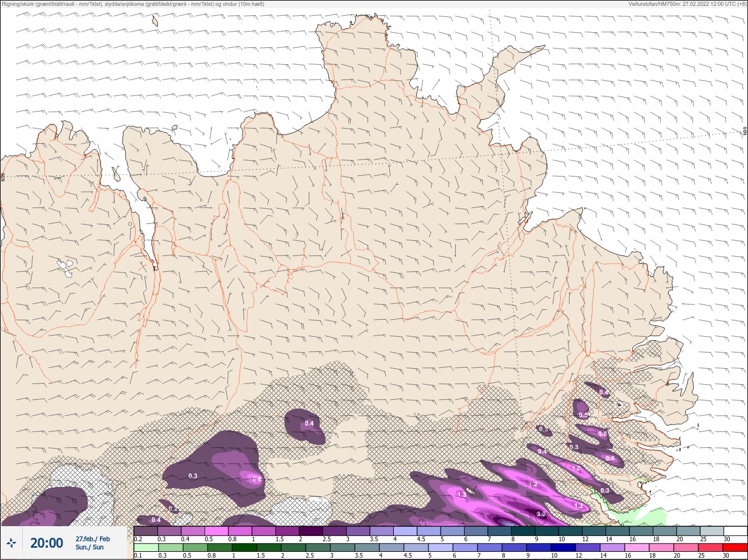This screenshot has height=560, width=748.
Task: Click the '0.1' label in the lower legend
Action: click(x=138, y=555)
